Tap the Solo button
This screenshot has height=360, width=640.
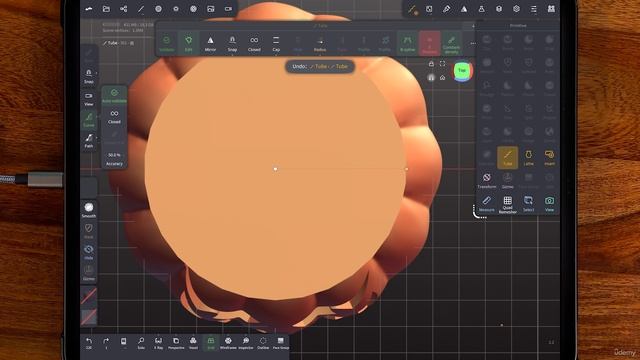pyautogui.click(x=141, y=343)
